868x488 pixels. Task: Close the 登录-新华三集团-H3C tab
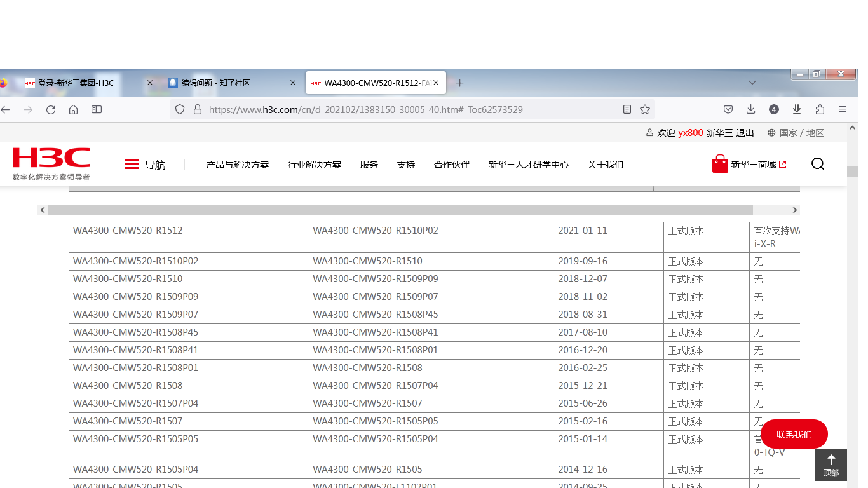(150, 83)
